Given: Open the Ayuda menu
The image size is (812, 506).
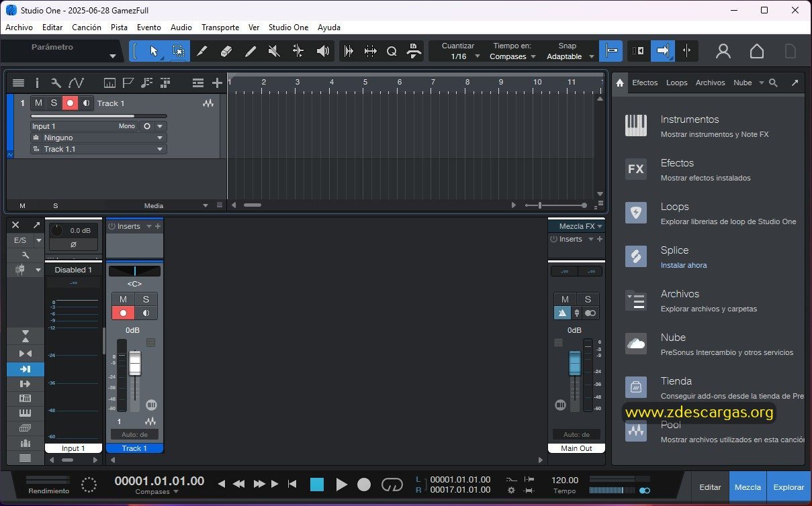Looking at the screenshot, I should [x=329, y=28].
